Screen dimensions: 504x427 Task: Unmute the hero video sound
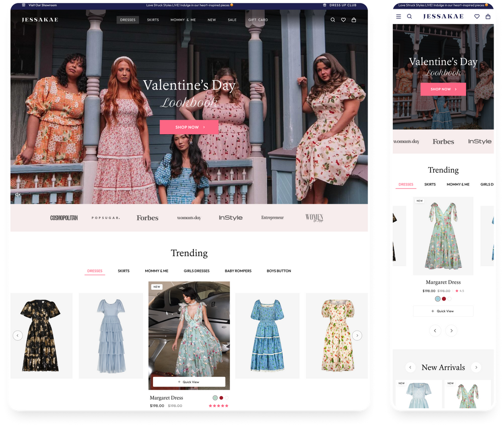18,195
